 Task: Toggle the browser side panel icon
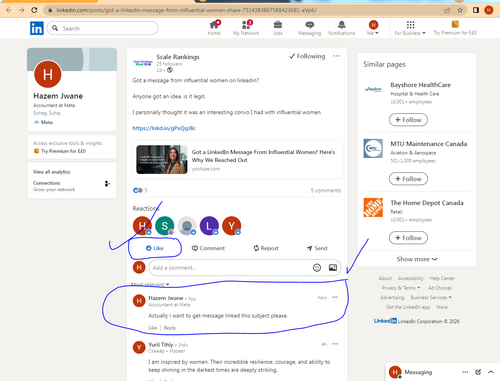pos(476,10)
